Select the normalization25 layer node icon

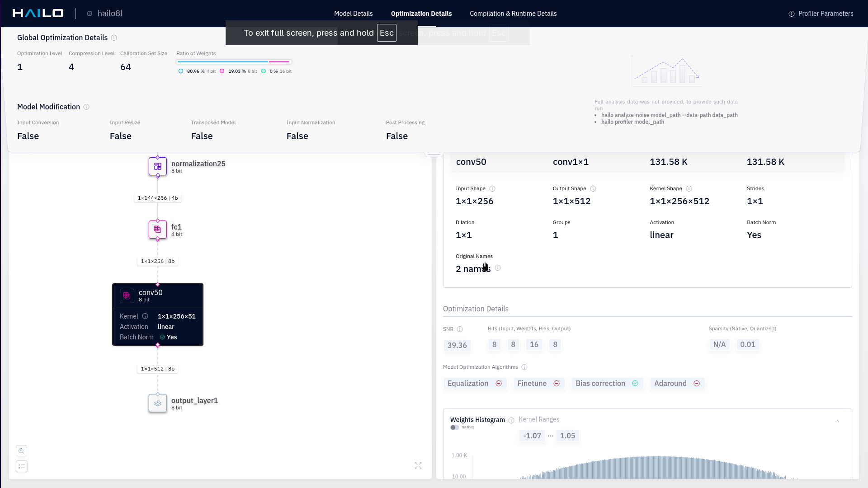coord(158,166)
